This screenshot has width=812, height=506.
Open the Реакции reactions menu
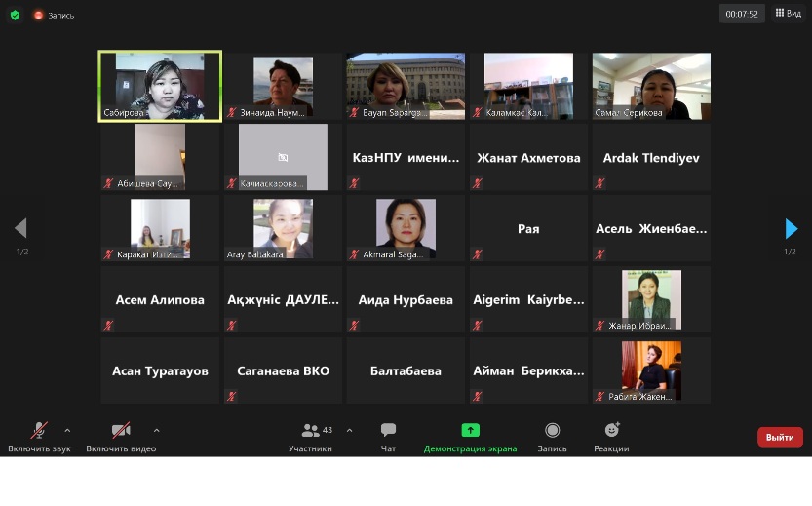coord(611,436)
